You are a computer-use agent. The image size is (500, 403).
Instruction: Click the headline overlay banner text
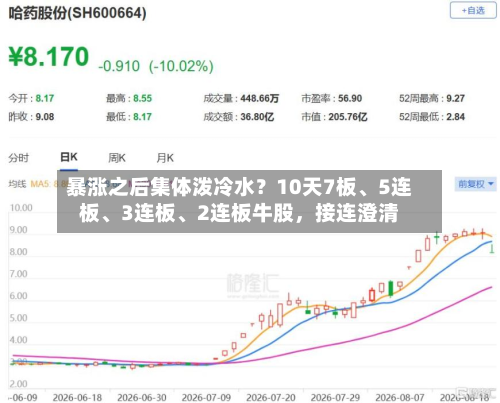coord(239,200)
